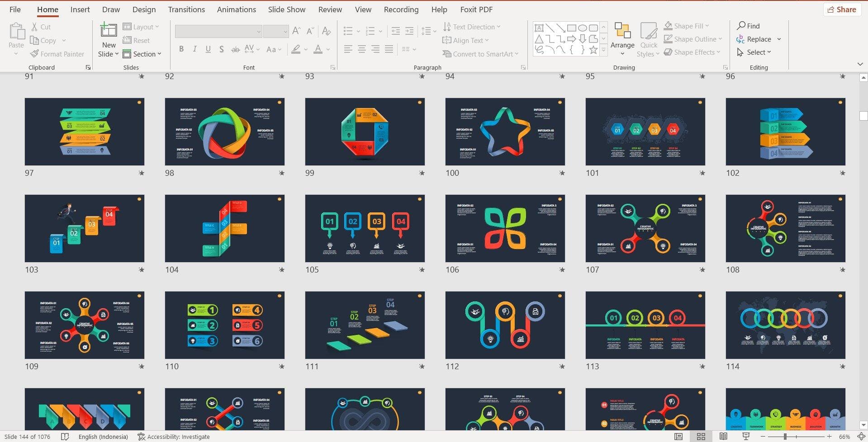
Task: Click the zoom slider in status bar
Action: click(785, 437)
